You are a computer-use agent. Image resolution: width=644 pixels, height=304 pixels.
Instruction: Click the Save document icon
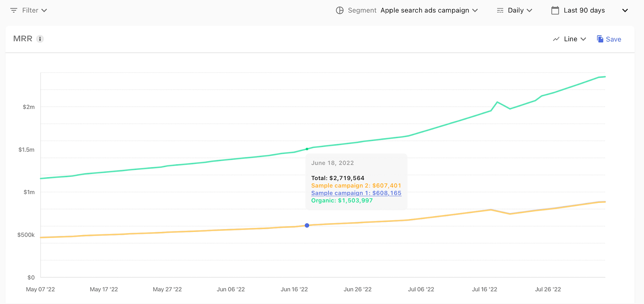[600, 39]
